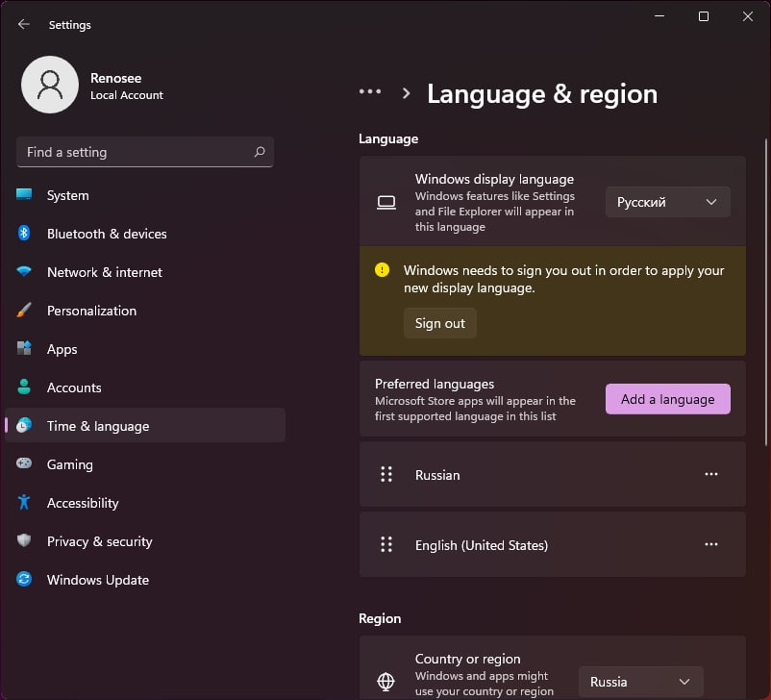Click the System monitor icon

(x=24, y=195)
